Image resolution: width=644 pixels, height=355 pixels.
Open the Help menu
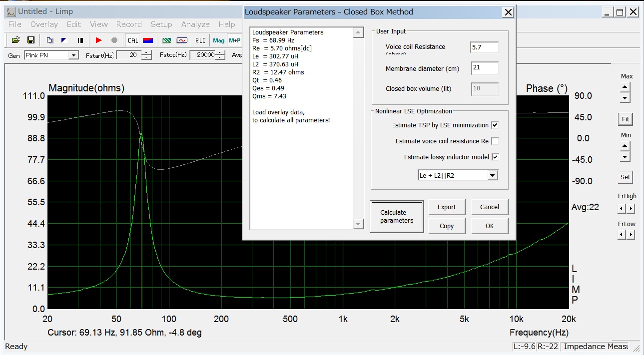(x=227, y=24)
